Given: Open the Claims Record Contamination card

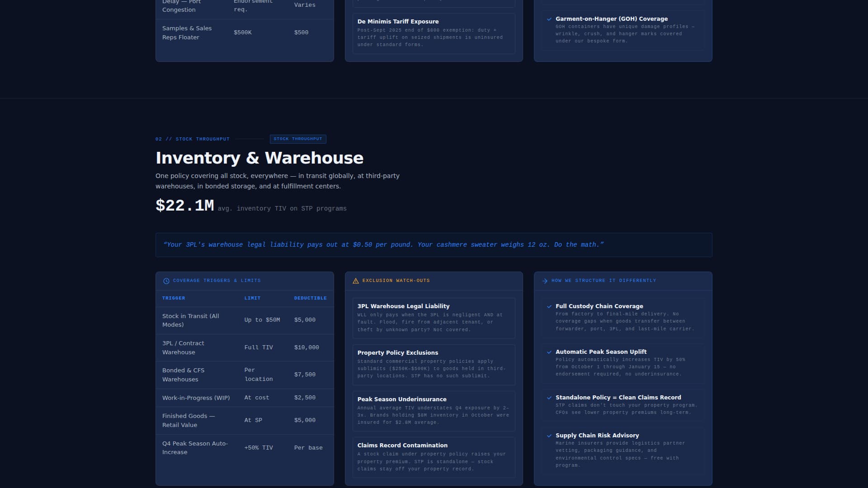Looking at the screenshot, I should [434, 457].
